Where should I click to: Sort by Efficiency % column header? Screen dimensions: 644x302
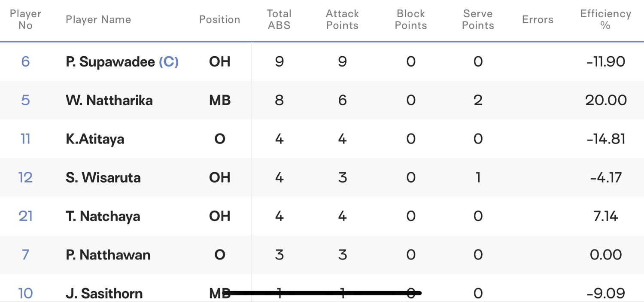tap(606, 19)
